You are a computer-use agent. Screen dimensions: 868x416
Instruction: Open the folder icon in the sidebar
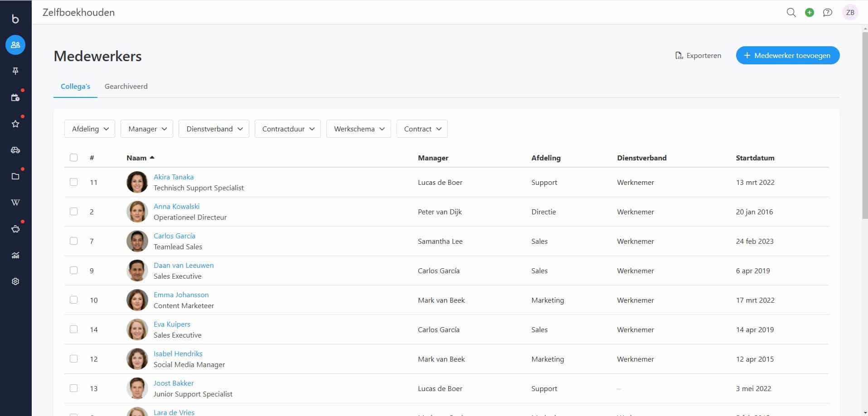[15, 176]
